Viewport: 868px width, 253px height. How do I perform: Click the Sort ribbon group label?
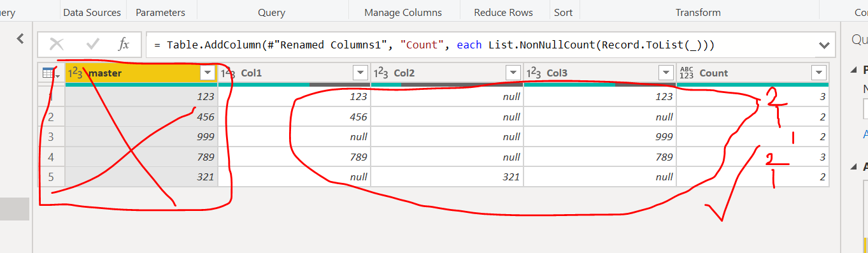563,12
